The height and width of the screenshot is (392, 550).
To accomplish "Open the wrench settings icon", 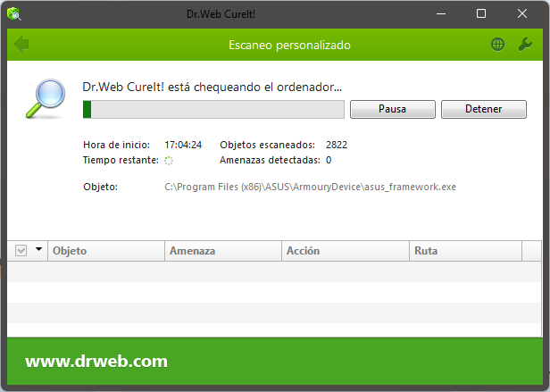I will (x=525, y=45).
